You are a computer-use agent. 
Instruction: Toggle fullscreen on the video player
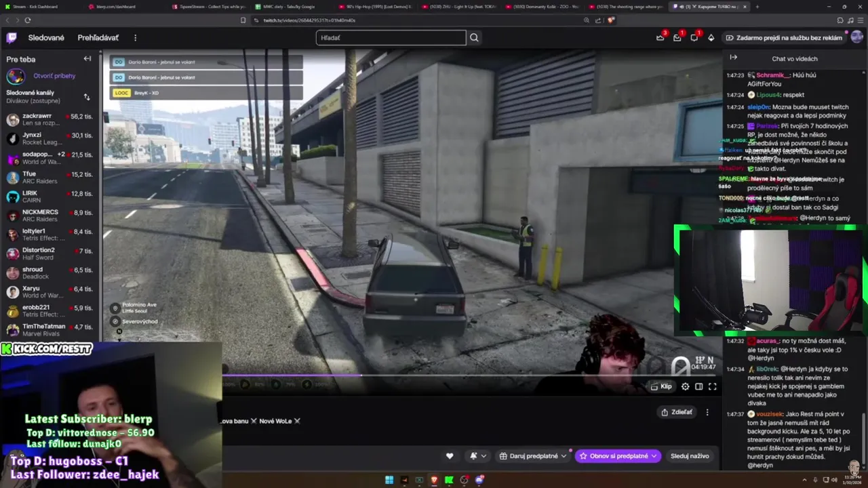[713, 386]
